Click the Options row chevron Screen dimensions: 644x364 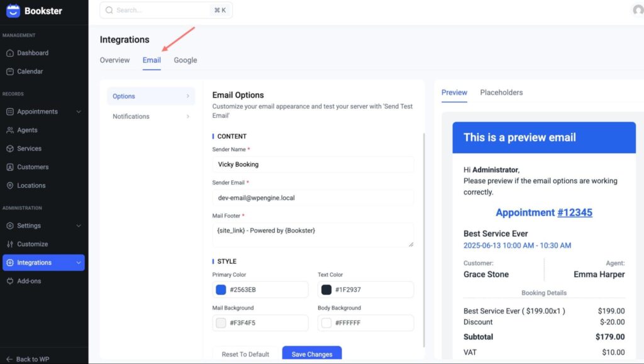coord(187,96)
